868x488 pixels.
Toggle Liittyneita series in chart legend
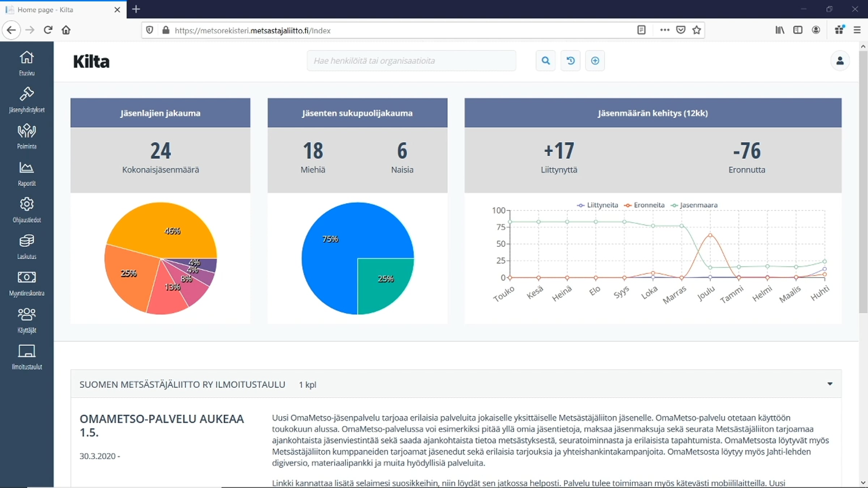pos(597,205)
